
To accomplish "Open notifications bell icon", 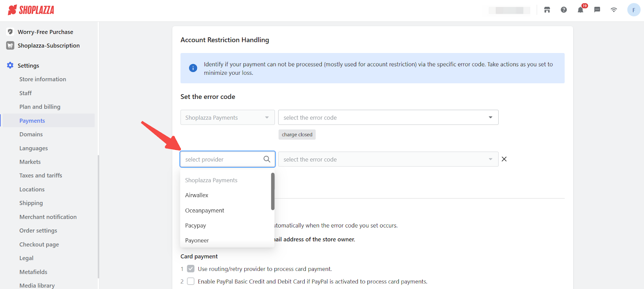I will coord(580,10).
